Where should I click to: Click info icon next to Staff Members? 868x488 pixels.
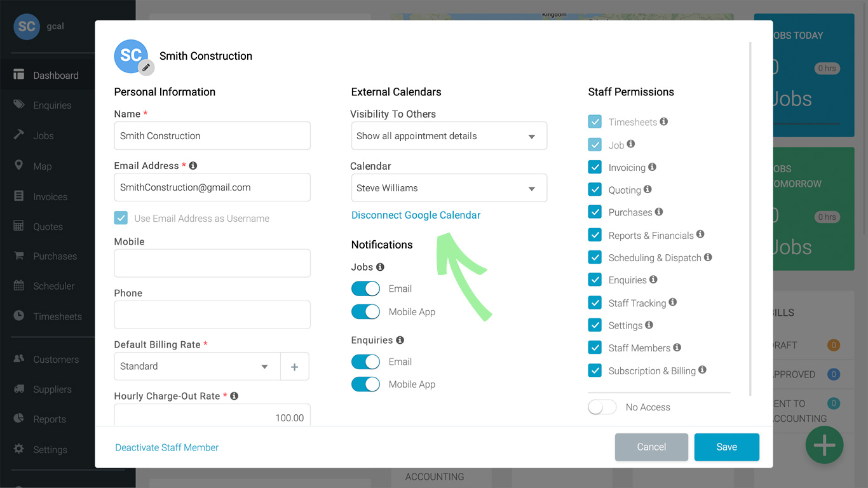pos(677,348)
